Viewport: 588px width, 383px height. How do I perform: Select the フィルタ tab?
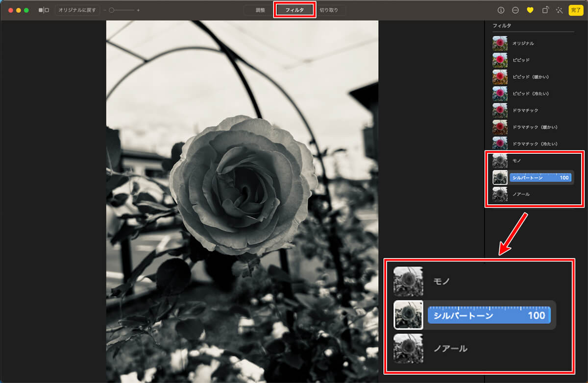[294, 10]
